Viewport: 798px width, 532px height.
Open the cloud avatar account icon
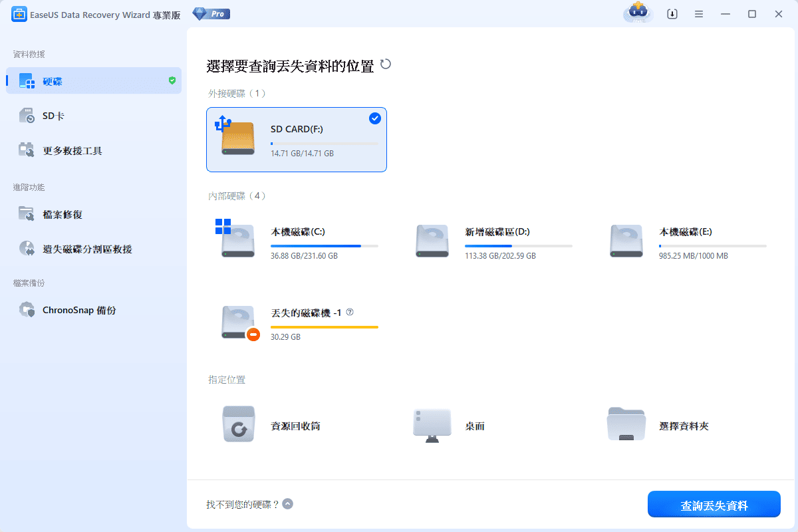point(638,13)
